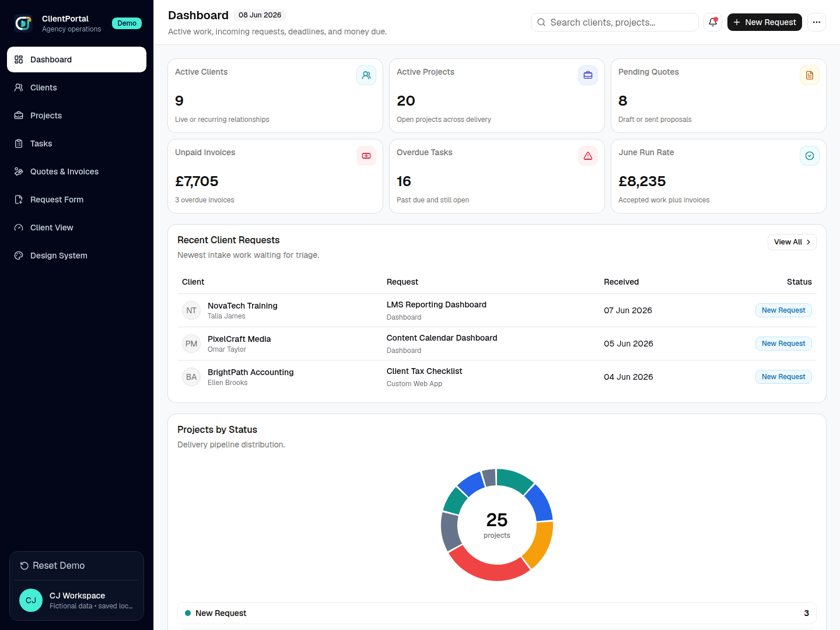
Task: Click the 25 projects donut center label
Action: (497, 525)
